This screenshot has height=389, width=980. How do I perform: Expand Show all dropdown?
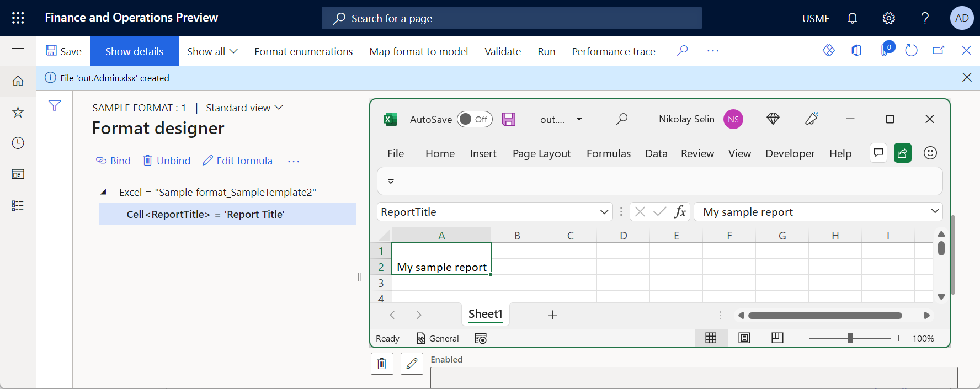(x=212, y=51)
